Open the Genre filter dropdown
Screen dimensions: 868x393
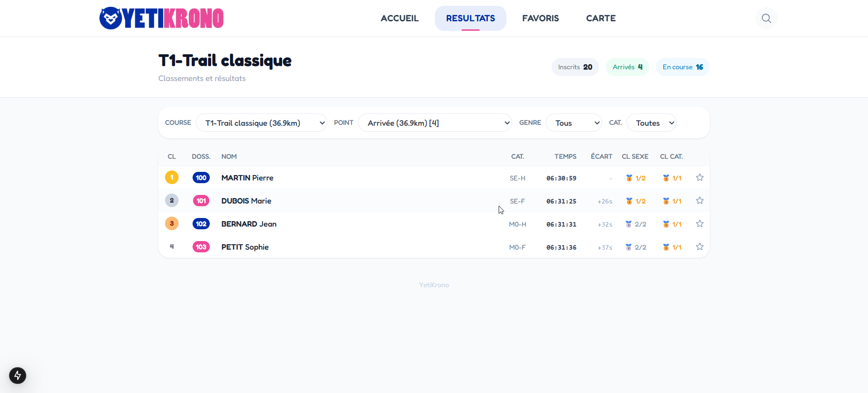click(x=573, y=123)
